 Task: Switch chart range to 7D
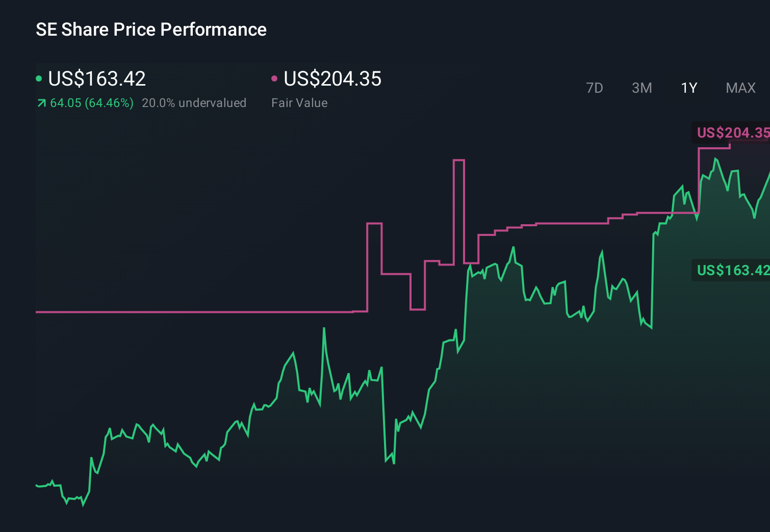[595, 88]
